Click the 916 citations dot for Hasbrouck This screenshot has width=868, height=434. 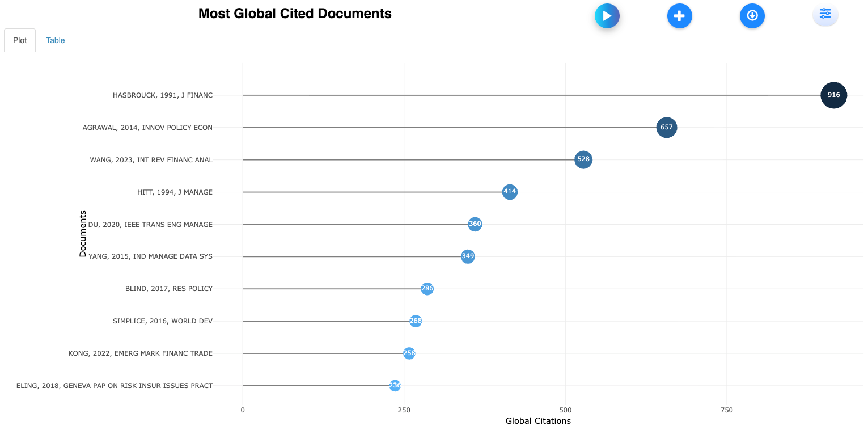833,95
